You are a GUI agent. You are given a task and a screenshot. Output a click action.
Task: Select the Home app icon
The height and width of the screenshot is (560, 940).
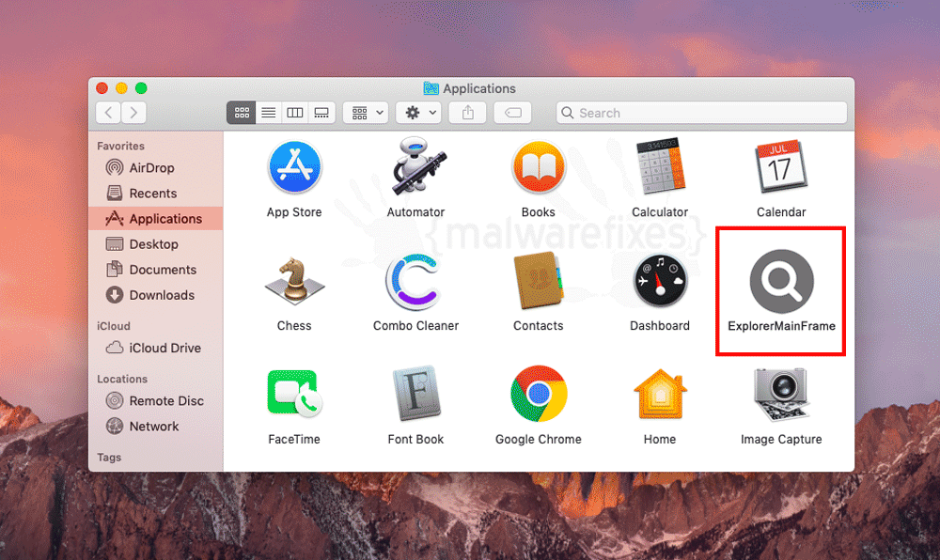coord(660,394)
